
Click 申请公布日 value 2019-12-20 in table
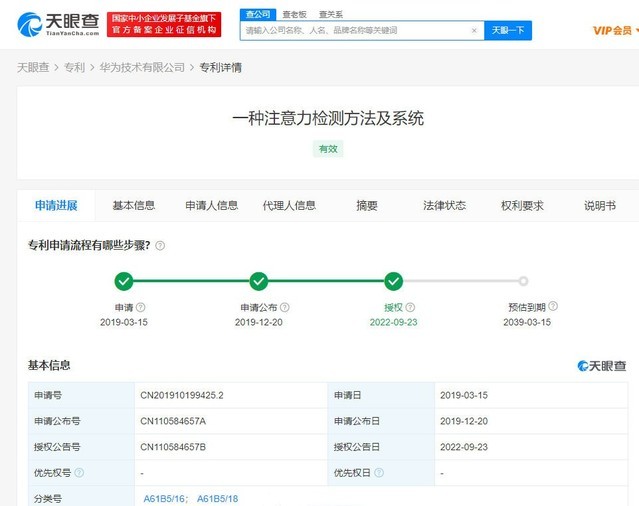(464, 421)
